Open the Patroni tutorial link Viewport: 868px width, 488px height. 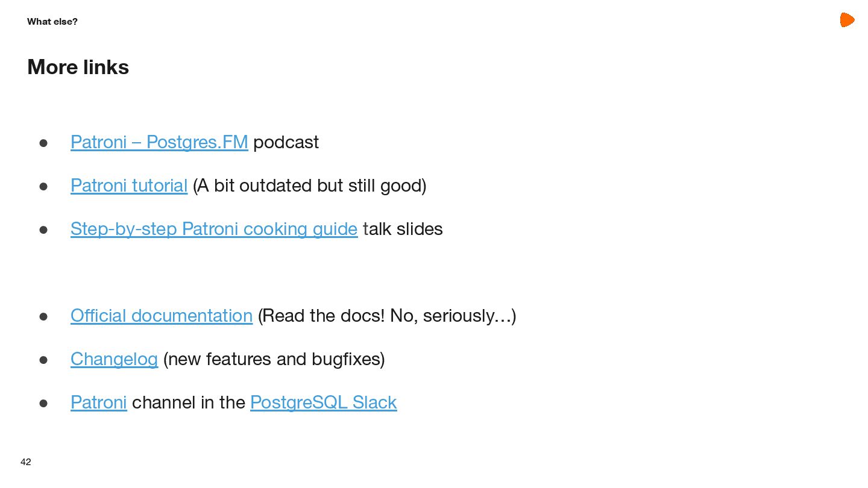click(x=129, y=186)
